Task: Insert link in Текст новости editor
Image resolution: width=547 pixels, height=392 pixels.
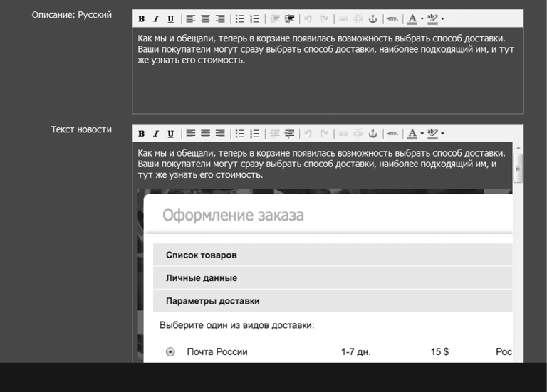Action: 343,134
